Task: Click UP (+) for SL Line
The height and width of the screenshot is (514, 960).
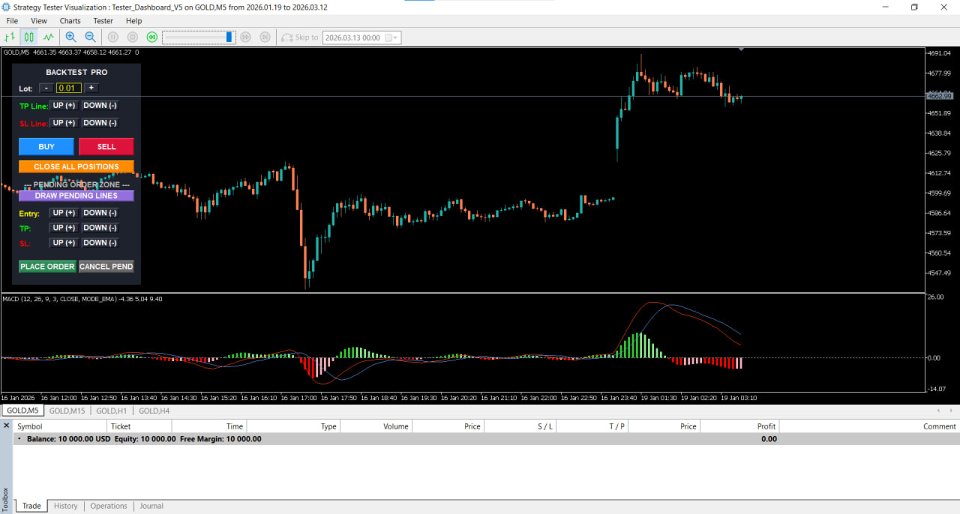Action: pyautogui.click(x=64, y=123)
